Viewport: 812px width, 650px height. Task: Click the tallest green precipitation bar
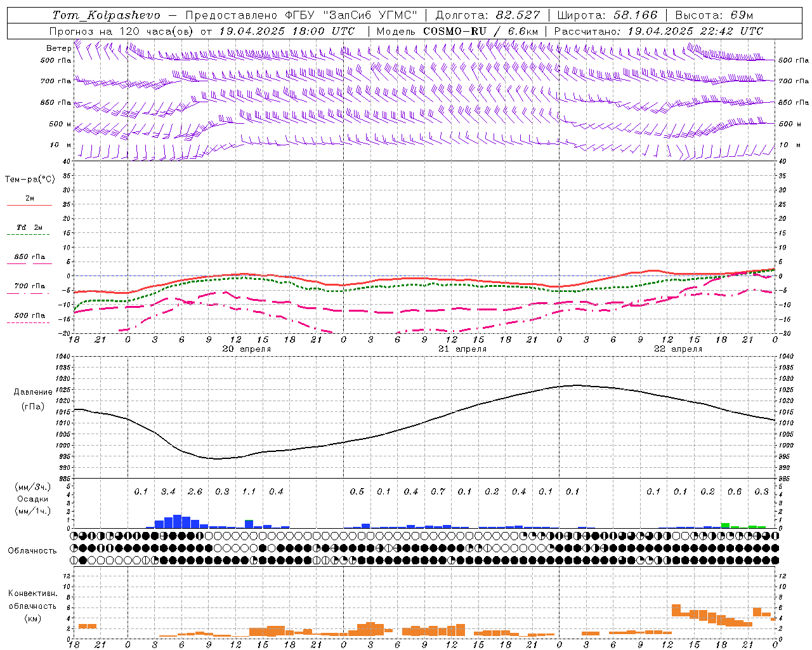(x=725, y=526)
